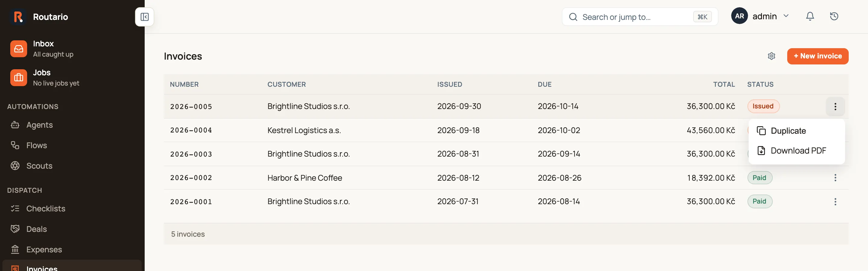Click the Routario logo icon
The height and width of the screenshot is (271, 868).
pos(18,17)
